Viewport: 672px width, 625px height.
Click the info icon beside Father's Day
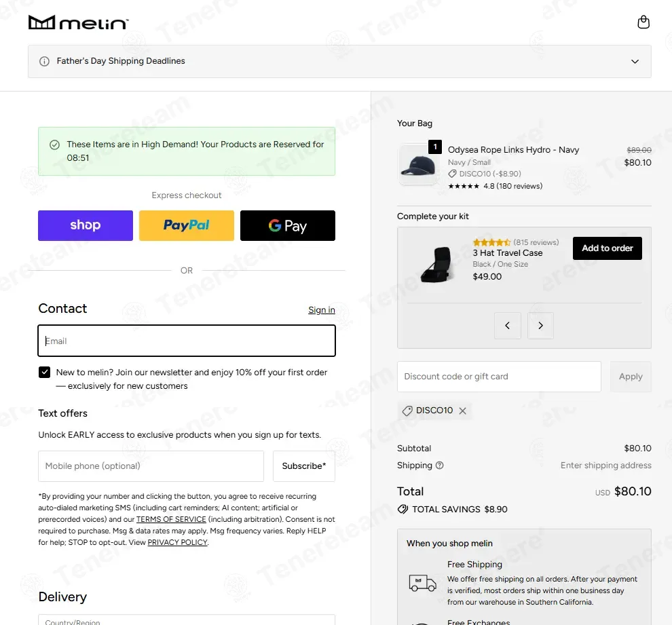tap(44, 61)
